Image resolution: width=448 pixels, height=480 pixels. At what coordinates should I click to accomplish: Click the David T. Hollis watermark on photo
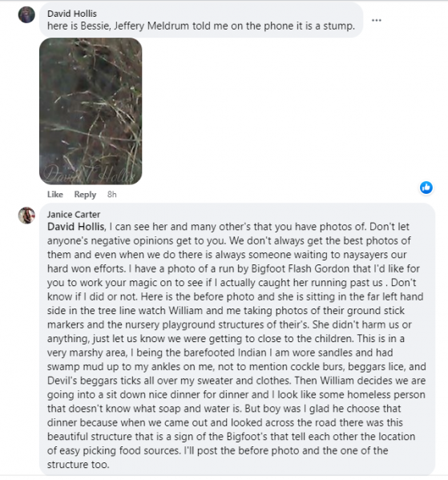(89, 174)
